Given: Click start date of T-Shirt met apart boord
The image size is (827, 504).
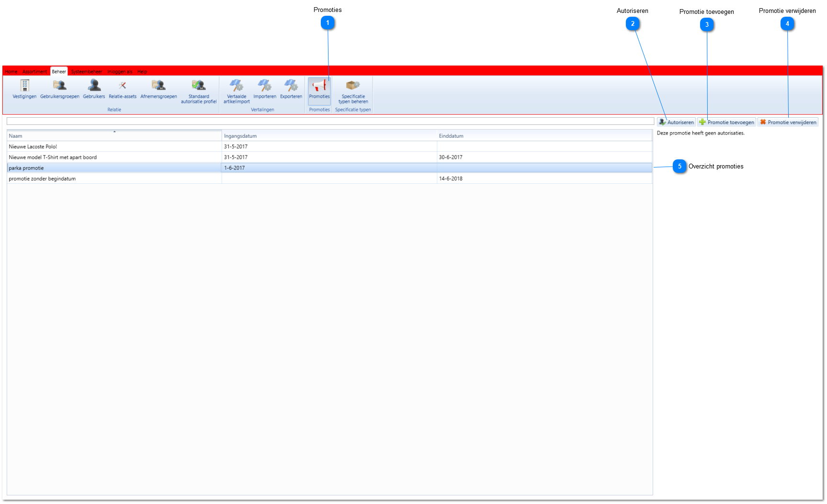Looking at the screenshot, I should coord(329,157).
